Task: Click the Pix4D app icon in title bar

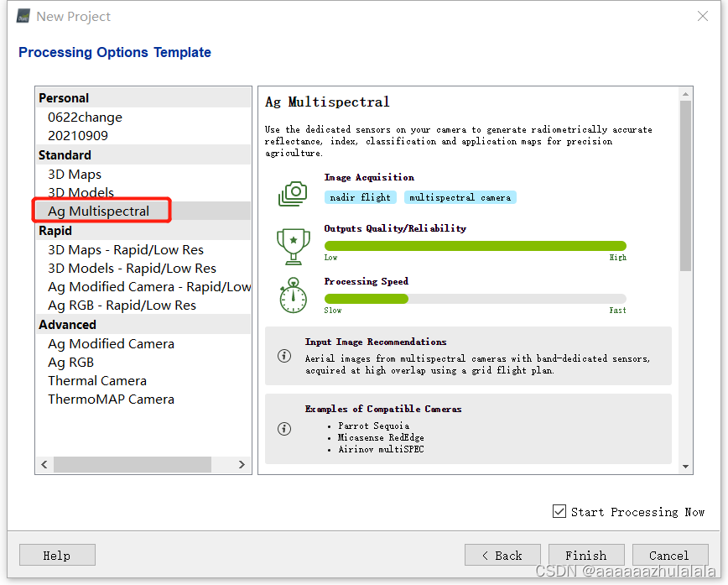Action: click(x=23, y=16)
